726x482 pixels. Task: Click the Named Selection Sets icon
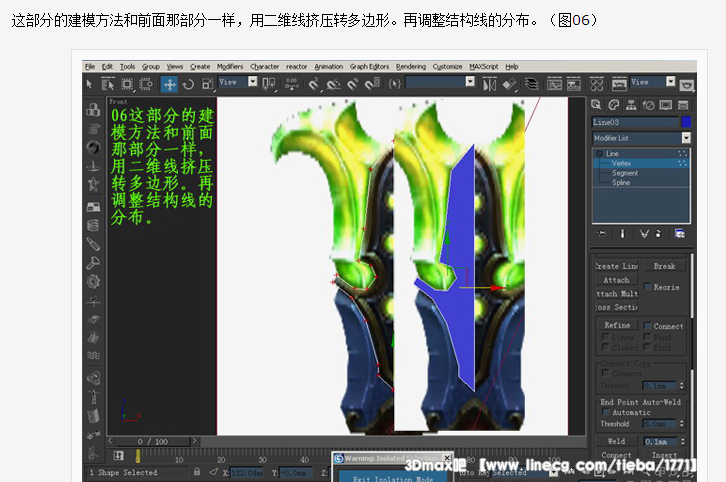(394, 84)
